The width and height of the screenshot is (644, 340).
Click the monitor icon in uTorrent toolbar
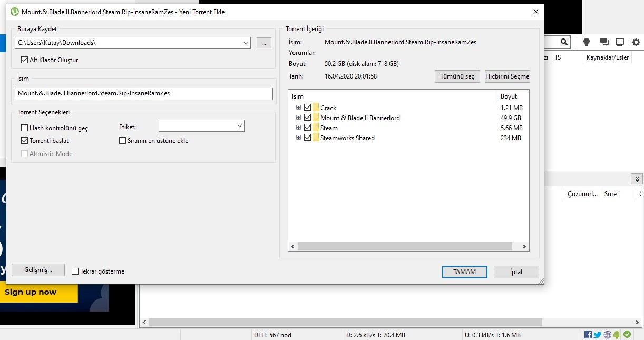(x=620, y=42)
